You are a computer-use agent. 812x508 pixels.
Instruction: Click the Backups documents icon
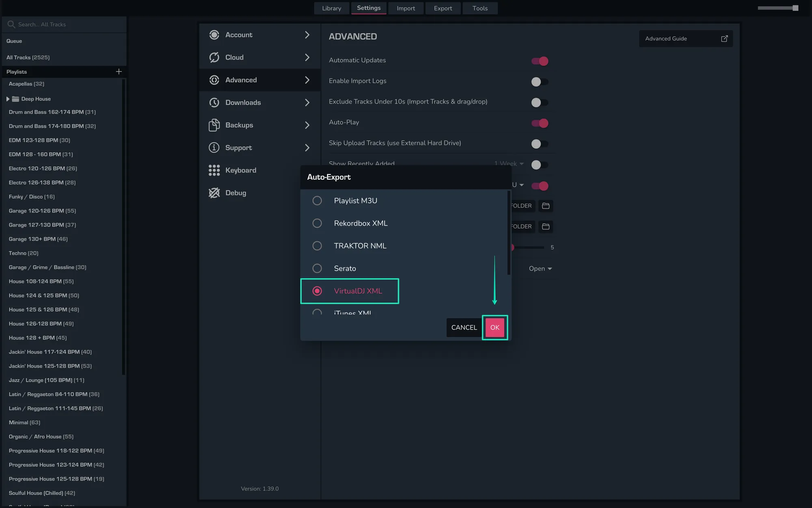pyautogui.click(x=214, y=125)
